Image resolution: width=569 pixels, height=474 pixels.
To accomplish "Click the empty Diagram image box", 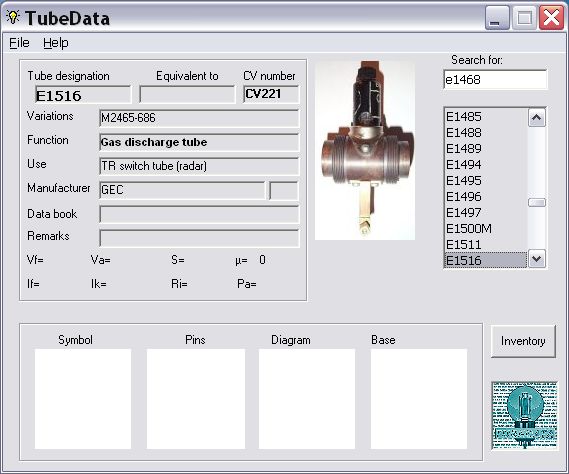I will pos(307,399).
